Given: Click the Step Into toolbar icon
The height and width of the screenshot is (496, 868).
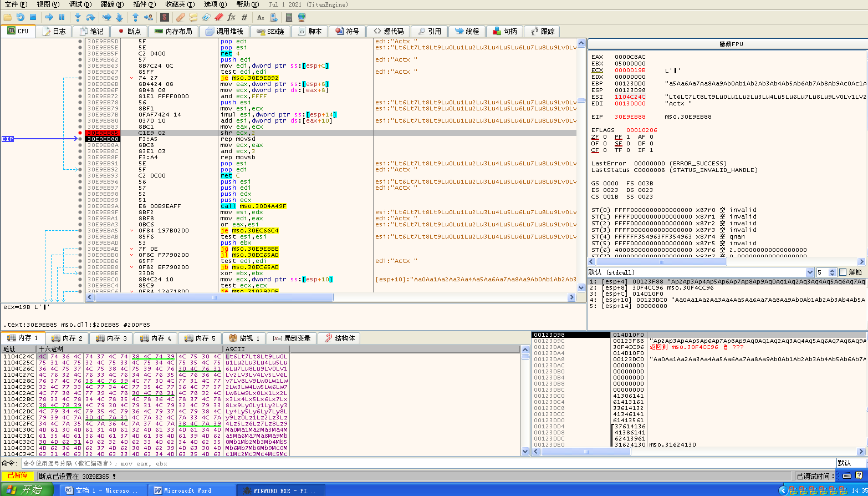Looking at the screenshot, I should point(78,17).
